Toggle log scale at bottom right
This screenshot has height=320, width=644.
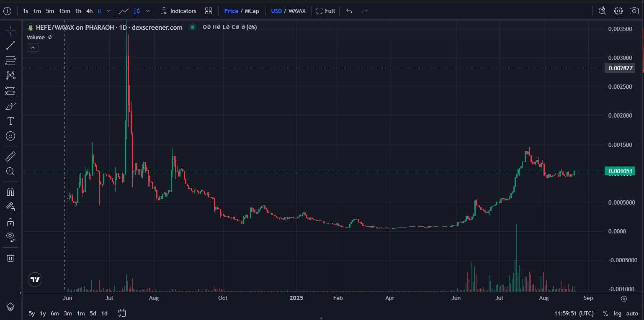pos(617,313)
